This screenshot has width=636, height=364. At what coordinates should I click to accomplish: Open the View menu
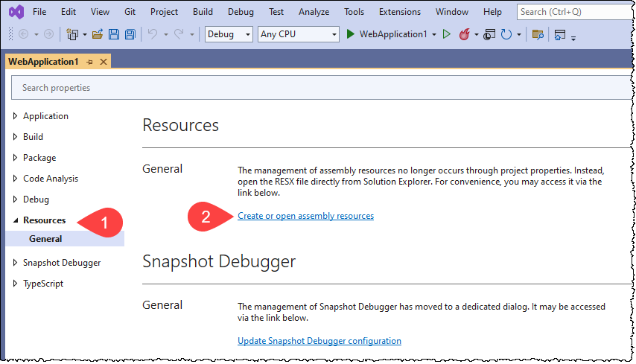click(x=100, y=12)
